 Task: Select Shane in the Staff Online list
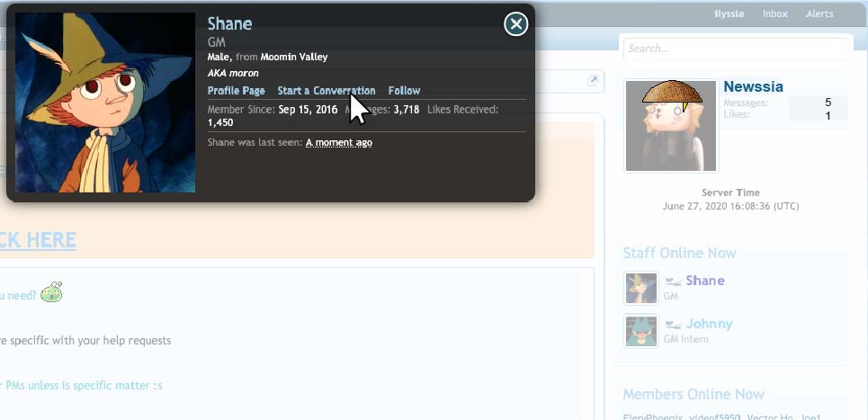point(705,281)
